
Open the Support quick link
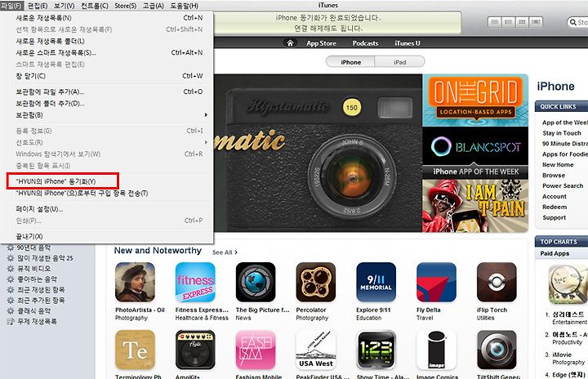pos(554,217)
